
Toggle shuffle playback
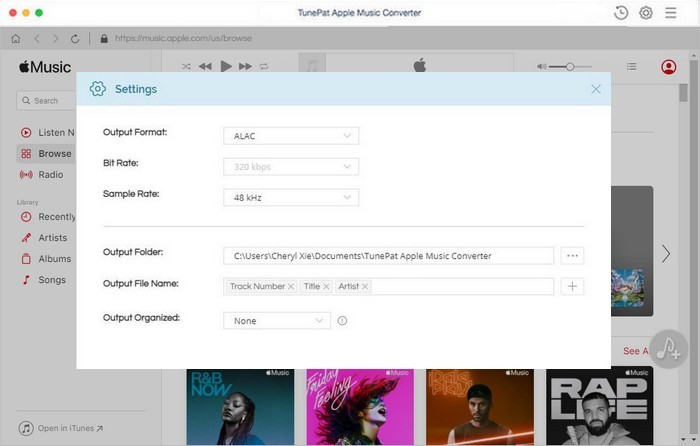[x=186, y=67]
